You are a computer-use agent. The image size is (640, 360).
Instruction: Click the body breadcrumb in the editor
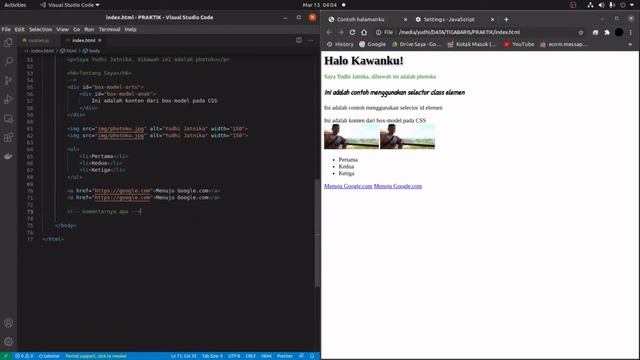[91, 51]
